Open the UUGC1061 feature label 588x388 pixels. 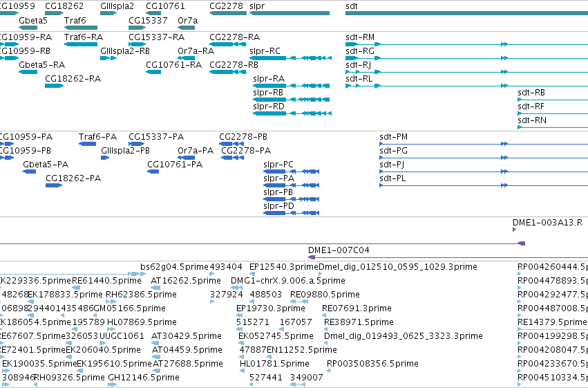(122, 337)
